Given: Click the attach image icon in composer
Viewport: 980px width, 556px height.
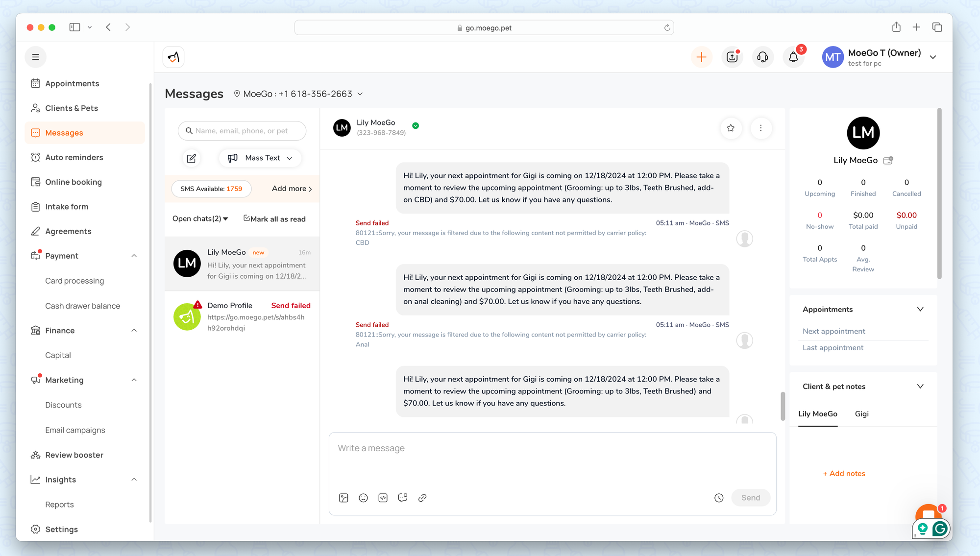Looking at the screenshot, I should click(x=343, y=498).
